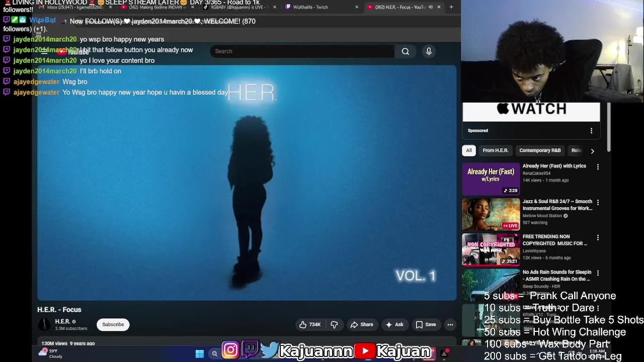Open H.E.R. channel name link
Viewport: 644px width, 362px height.
pos(62,321)
